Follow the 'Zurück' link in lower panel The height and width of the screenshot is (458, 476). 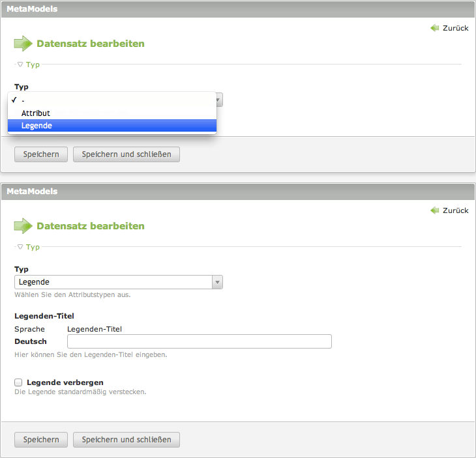click(455, 210)
